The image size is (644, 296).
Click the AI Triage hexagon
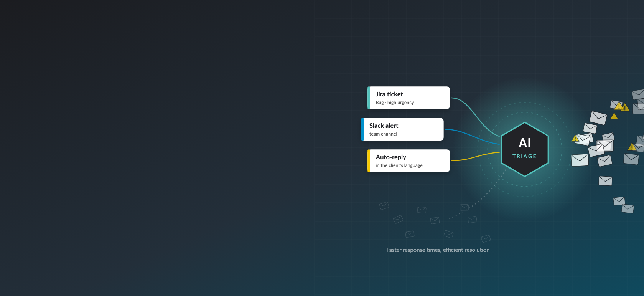(525, 149)
